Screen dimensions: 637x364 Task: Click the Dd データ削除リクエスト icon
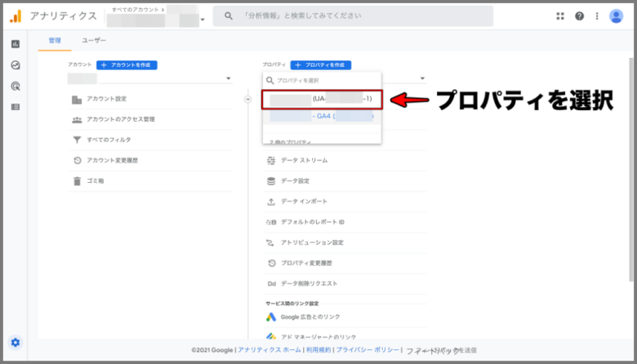point(271,284)
